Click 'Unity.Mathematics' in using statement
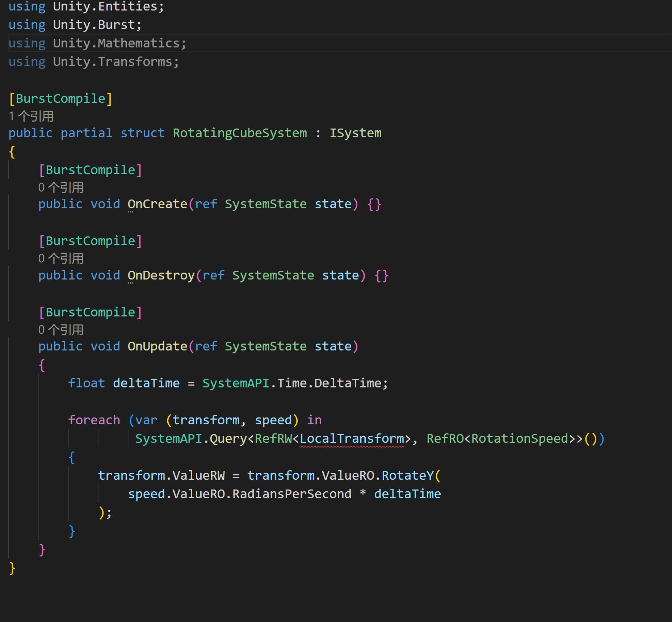The width and height of the screenshot is (672, 622). click(117, 43)
